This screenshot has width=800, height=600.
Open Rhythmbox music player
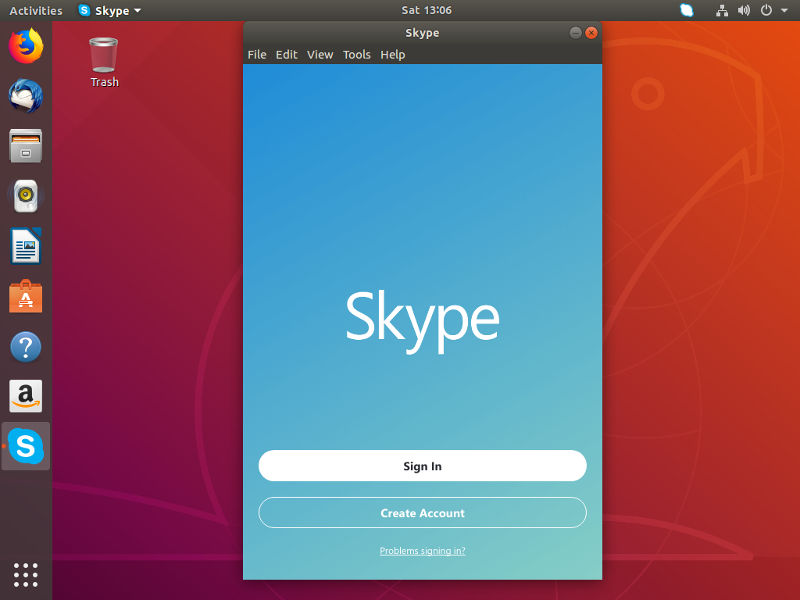point(24,196)
